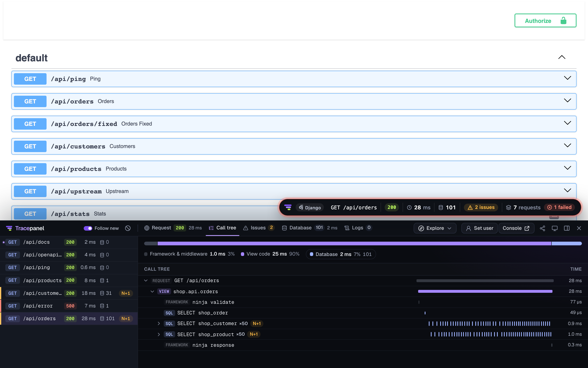The image size is (588, 368).
Task: Click the Tracepanel logo in panel header
Action: coord(25,228)
